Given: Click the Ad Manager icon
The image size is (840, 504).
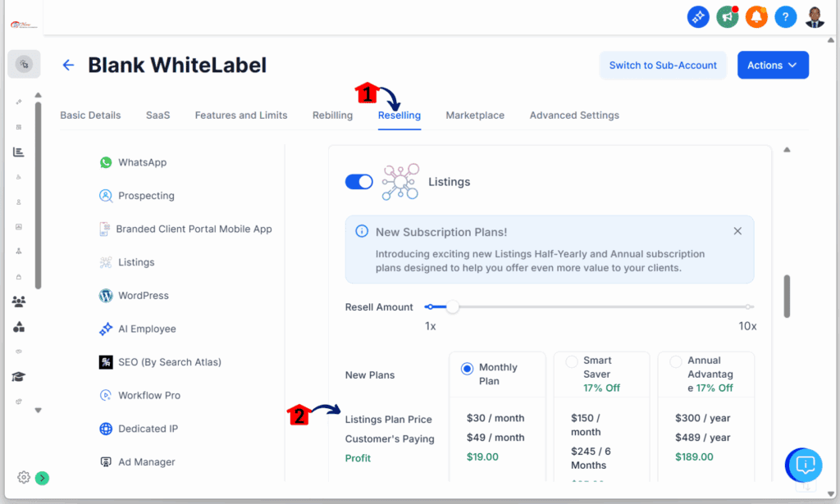Looking at the screenshot, I should (106, 461).
